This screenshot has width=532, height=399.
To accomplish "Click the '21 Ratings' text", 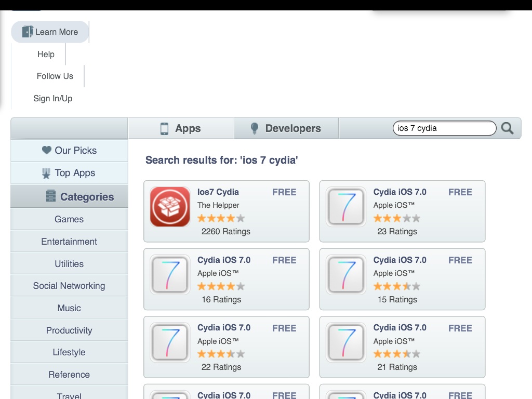I will (397, 367).
